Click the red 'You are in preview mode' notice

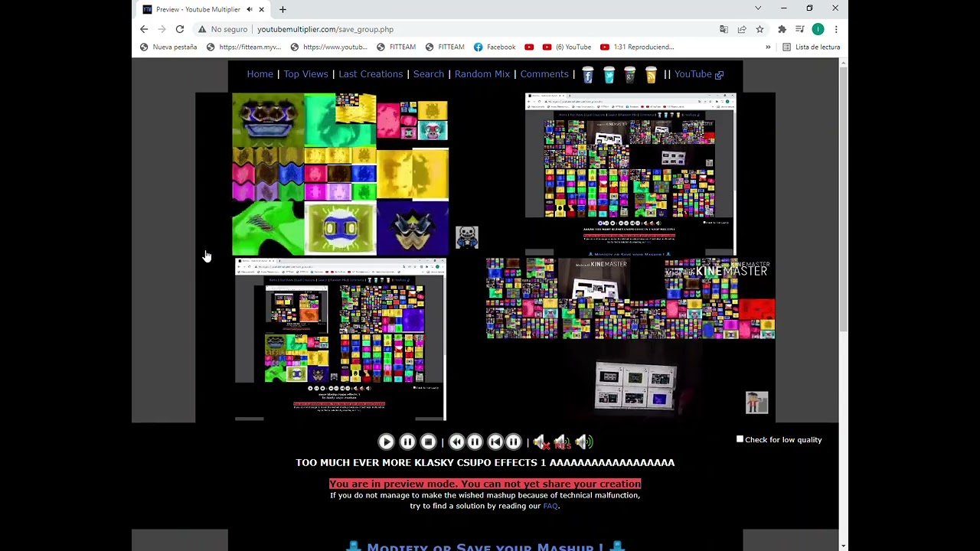[485, 484]
